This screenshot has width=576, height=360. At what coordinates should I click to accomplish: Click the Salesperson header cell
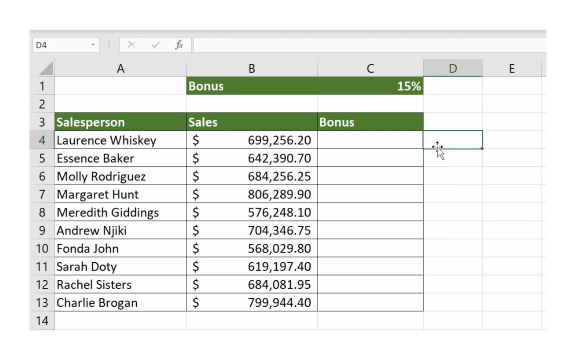(120, 122)
